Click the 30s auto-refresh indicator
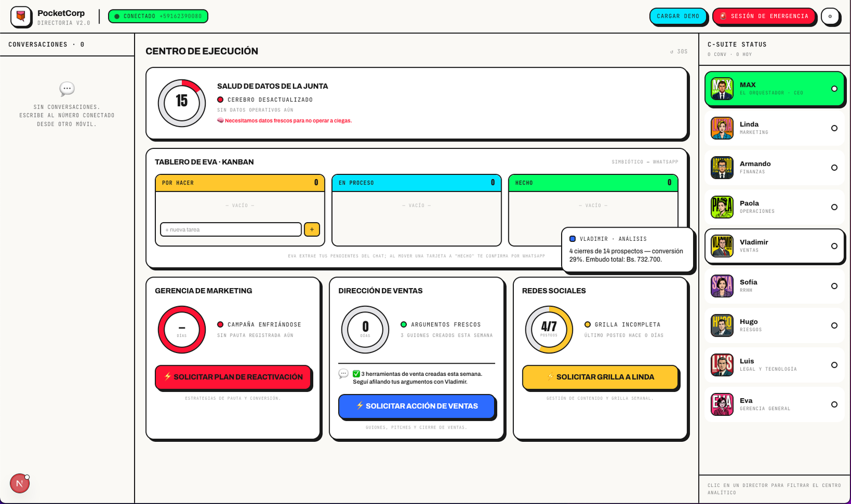The height and width of the screenshot is (504, 851). [679, 52]
